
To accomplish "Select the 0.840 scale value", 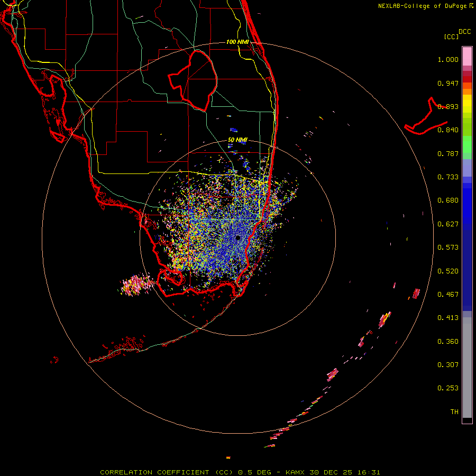I will point(448,130).
